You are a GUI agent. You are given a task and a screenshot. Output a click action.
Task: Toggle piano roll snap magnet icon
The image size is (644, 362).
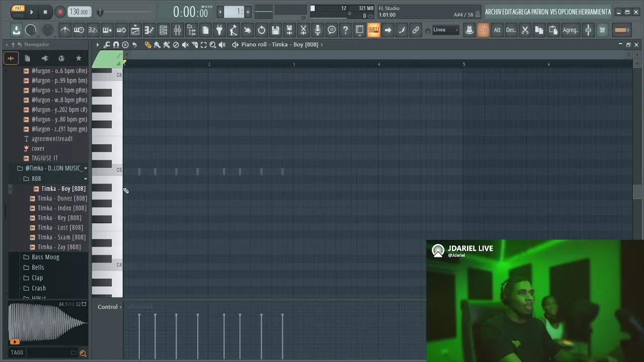[x=116, y=45]
